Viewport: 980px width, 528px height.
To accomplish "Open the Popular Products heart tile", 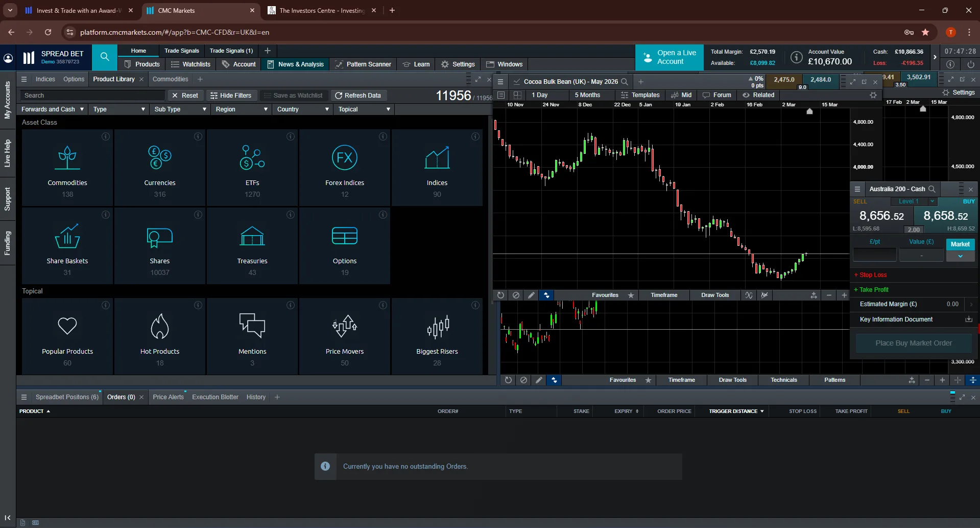I will pyautogui.click(x=67, y=336).
